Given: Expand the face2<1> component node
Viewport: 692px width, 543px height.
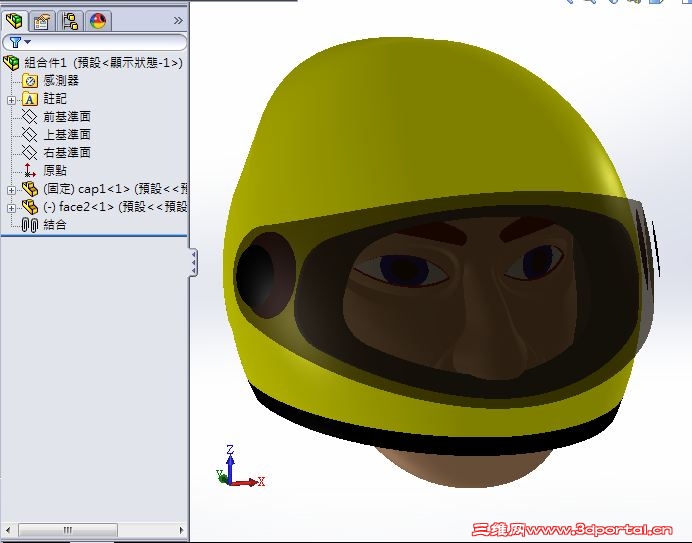Looking at the screenshot, I should point(11,208).
